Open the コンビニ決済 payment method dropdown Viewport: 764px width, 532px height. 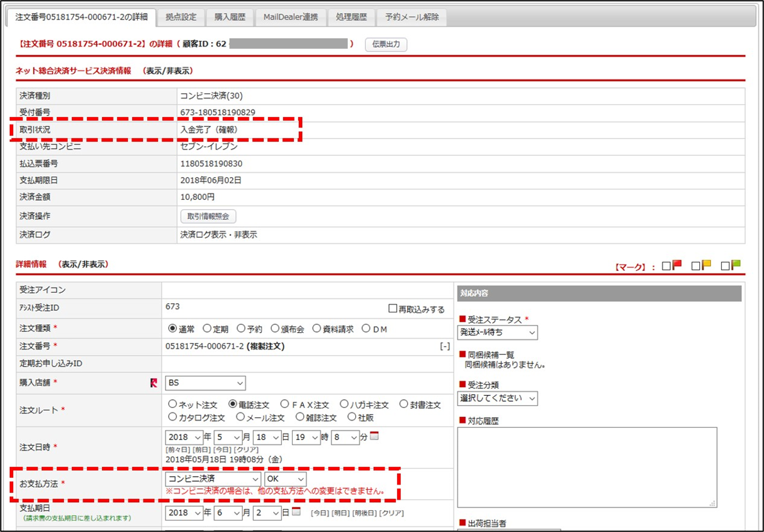[x=213, y=479]
